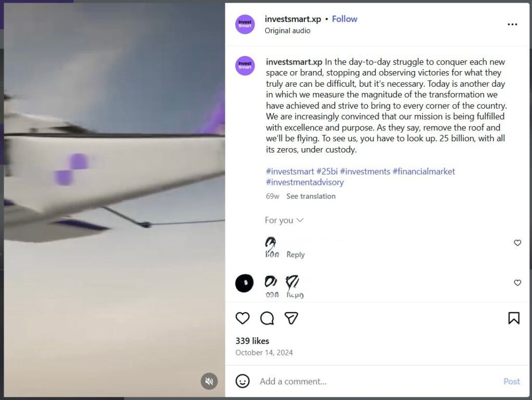
Task: View the 339 likes list
Action: click(252, 341)
